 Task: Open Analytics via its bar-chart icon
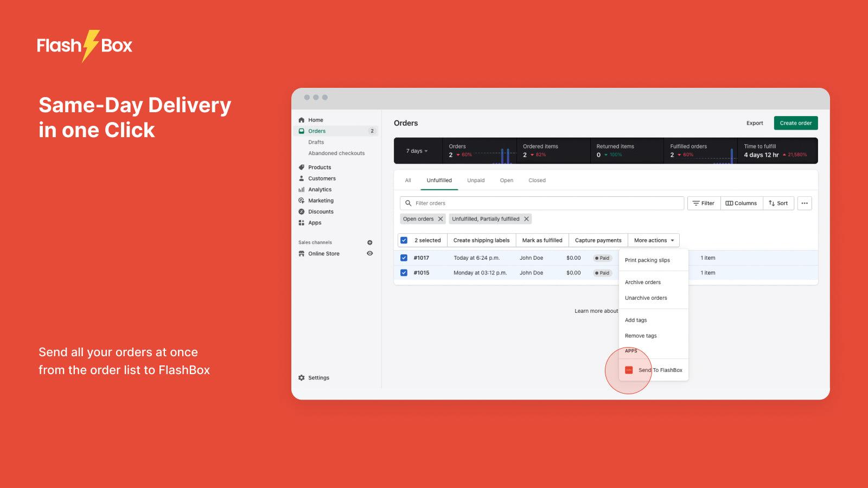[x=302, y=189]
